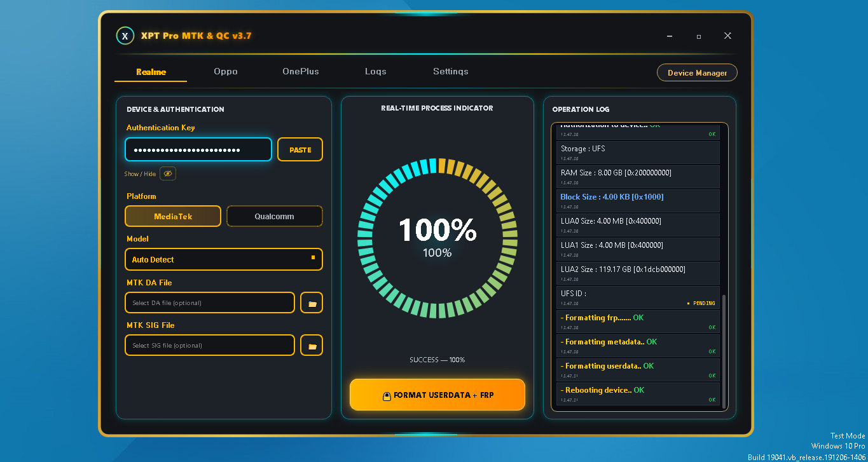Click the 'REAL-TIME PROCESS INDICATOR' heading

(x=437, y=108)
